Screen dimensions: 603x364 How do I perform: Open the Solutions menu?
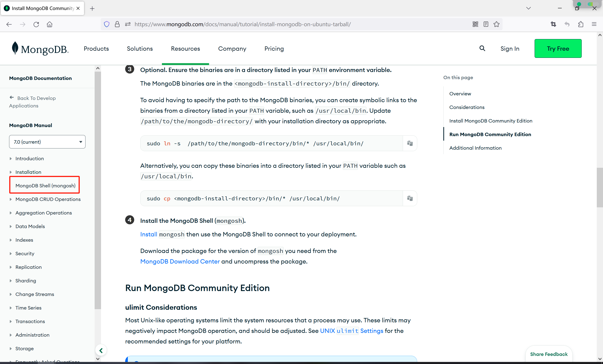point(140,49)
